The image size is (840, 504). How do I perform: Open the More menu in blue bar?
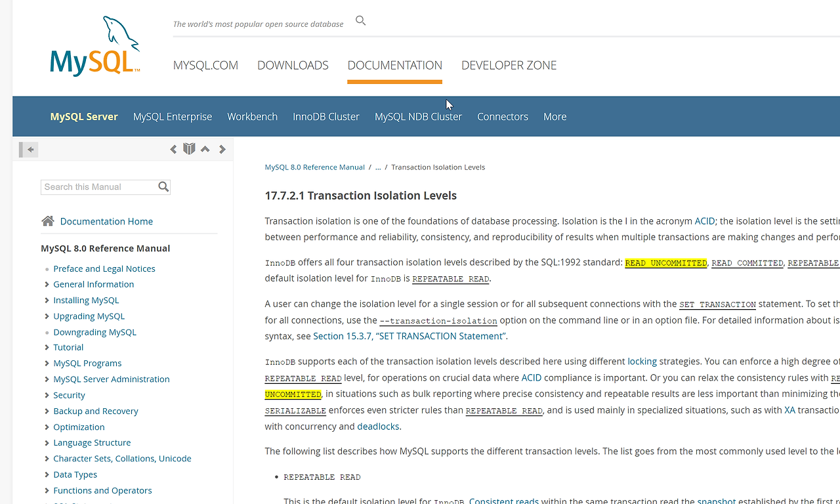[x=555, y=116]
